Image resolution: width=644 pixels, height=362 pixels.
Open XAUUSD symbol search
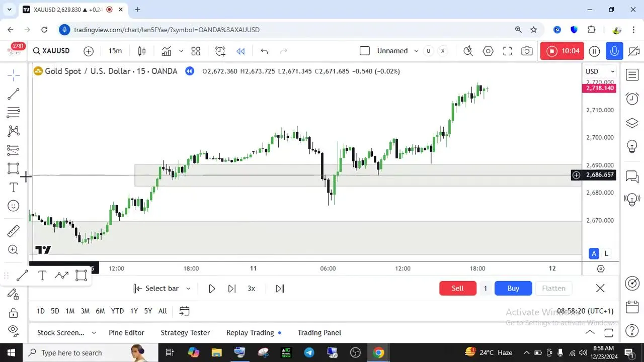51,51
